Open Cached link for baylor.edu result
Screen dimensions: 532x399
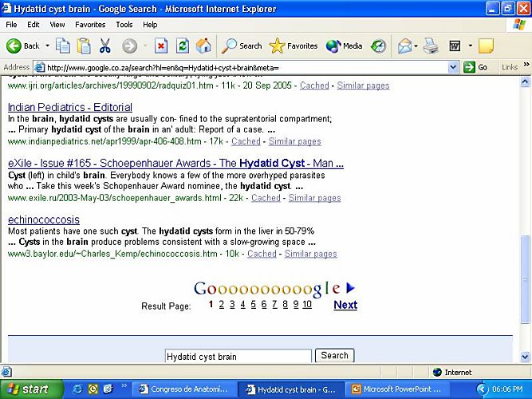pyautogui.click(x=262, y=254)
